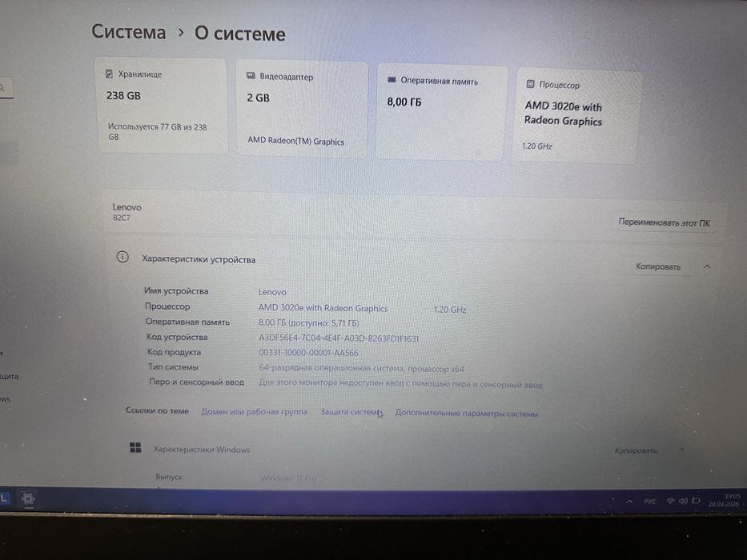Switch input language via РУС indicator
747x560 pixels.
coord(650,502)
